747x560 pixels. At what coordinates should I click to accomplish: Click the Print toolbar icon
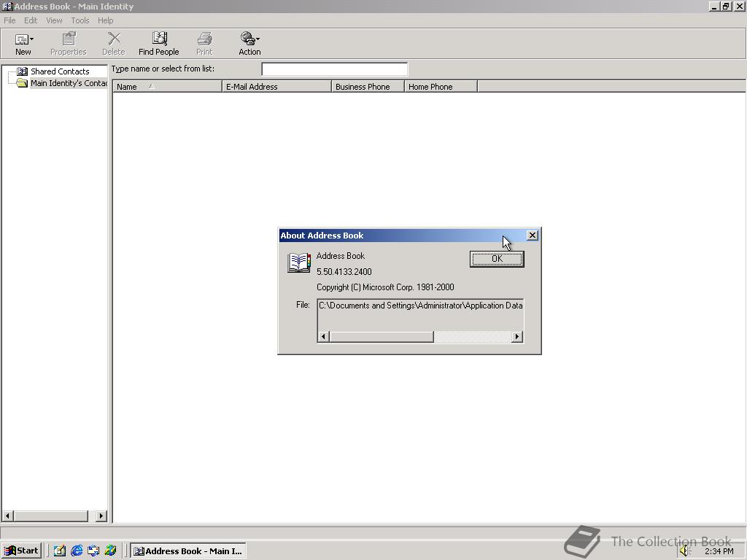click(x=205, y=39)
